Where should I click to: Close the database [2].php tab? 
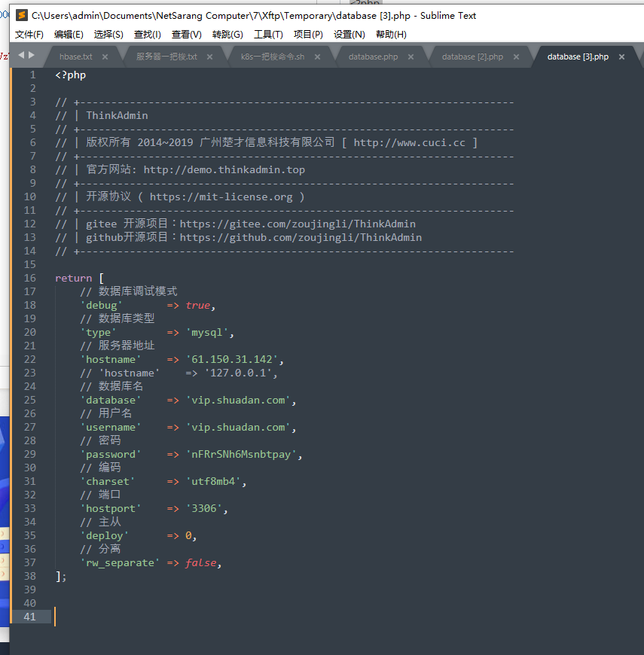pos(517,56)
